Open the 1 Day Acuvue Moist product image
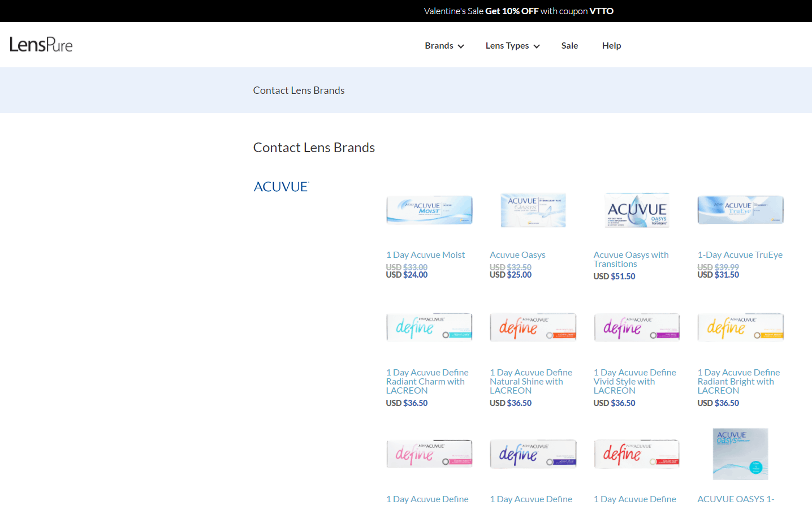 pyautogui.click(x=429, y=210)
